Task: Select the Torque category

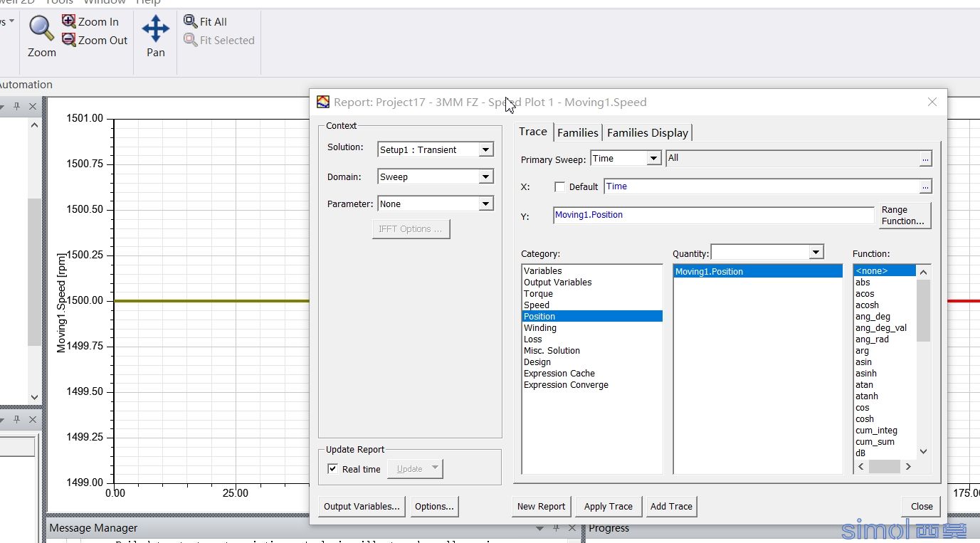Action: 592,294
